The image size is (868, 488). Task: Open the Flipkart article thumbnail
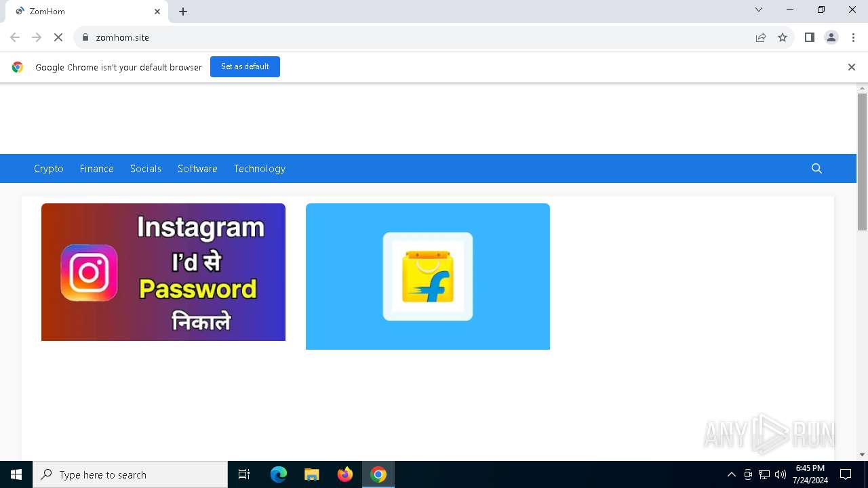click(x=428, y=277)
